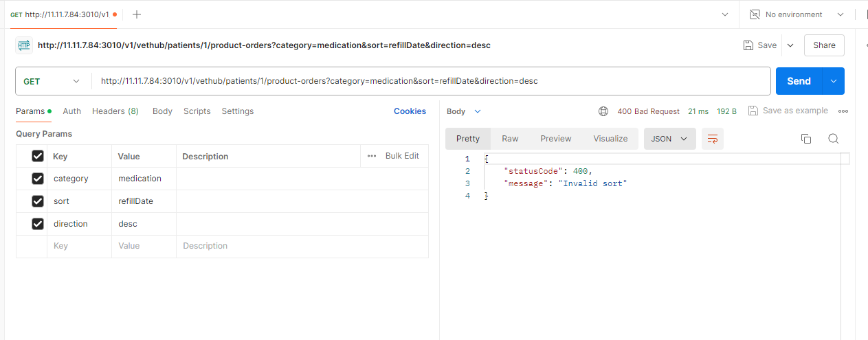Click the Save disk icon
This screenshot has width=868, height=340.
748,45
